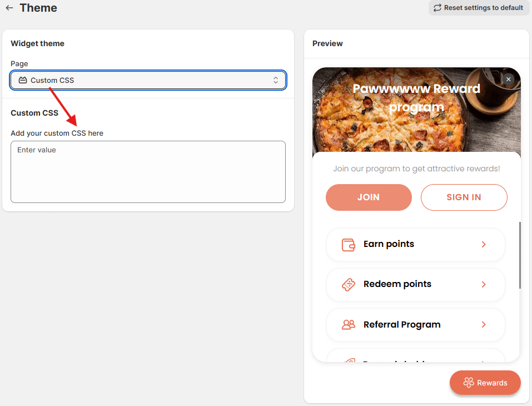Click the Custom CSS page icon
Image resolution: width=532 pixels, height=406 pixels.
click(x=23, y=80)
